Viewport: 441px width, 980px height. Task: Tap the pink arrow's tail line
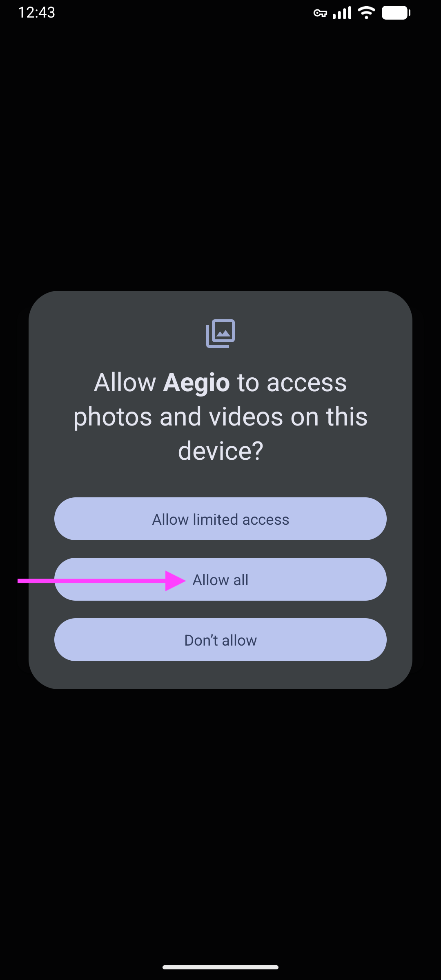point(91,581)
